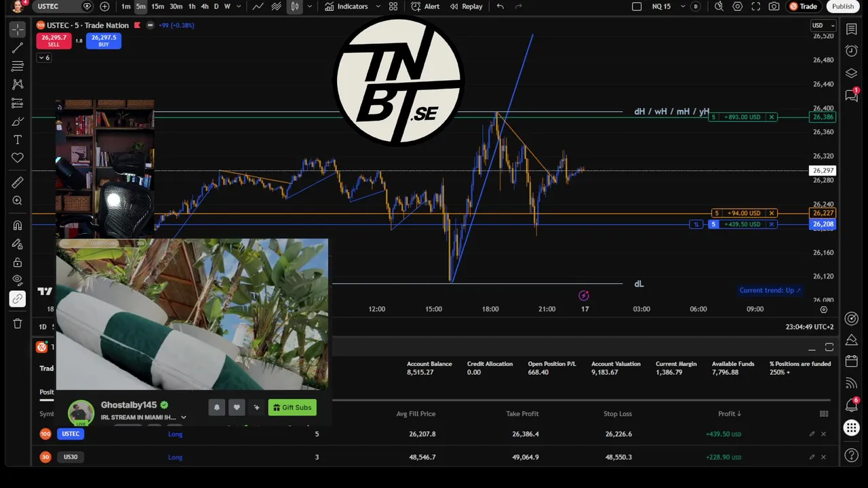Expand the NQ 15 layout dropdown
The image size is (868, 488).
[683, 6]
